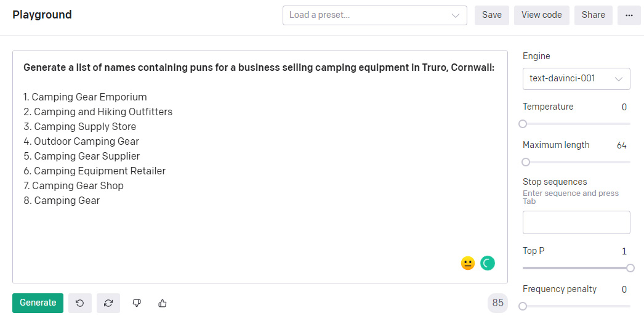This screenshot has width=644, height=321.
Task: Click the token count badge showing 85
Action: pyautogui.click(x=497, y=303)
